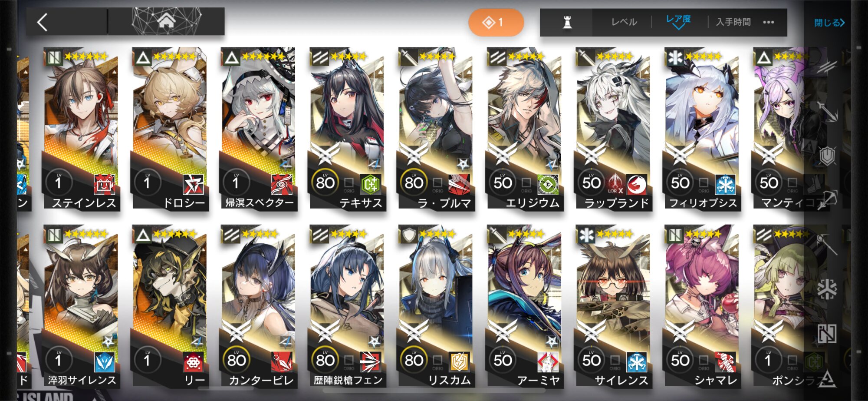The image size is (868, 401).
Task: Toggle the orange squad counter badge
Action: (x=496, y=22)
